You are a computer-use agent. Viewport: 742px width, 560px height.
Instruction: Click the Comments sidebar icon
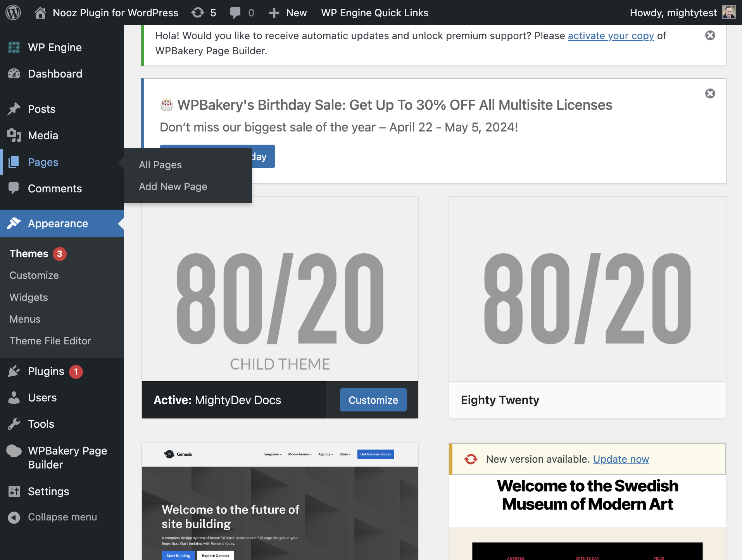[x=14, y=188]
